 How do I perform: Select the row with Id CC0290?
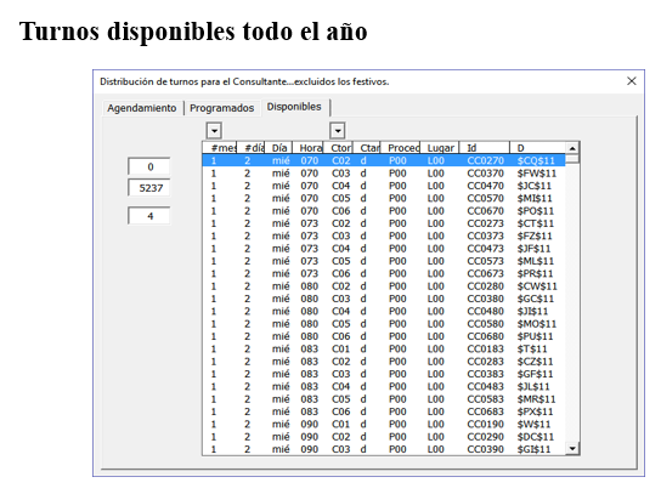coord(384,437)
